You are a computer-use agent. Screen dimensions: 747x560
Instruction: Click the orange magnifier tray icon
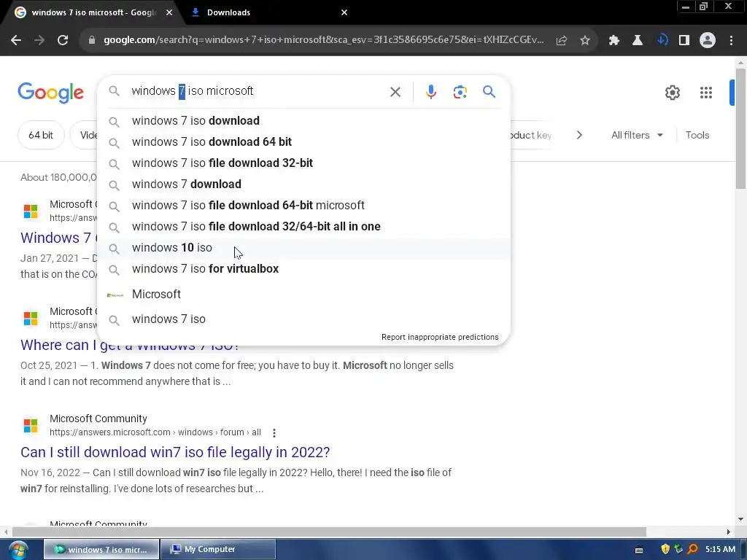(x=692, y=549)
